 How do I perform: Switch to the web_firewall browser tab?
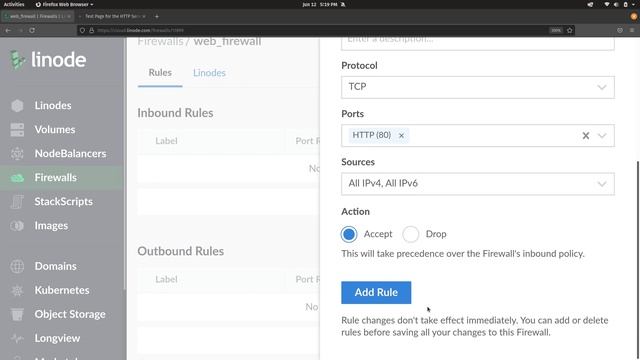click(38, 16)
